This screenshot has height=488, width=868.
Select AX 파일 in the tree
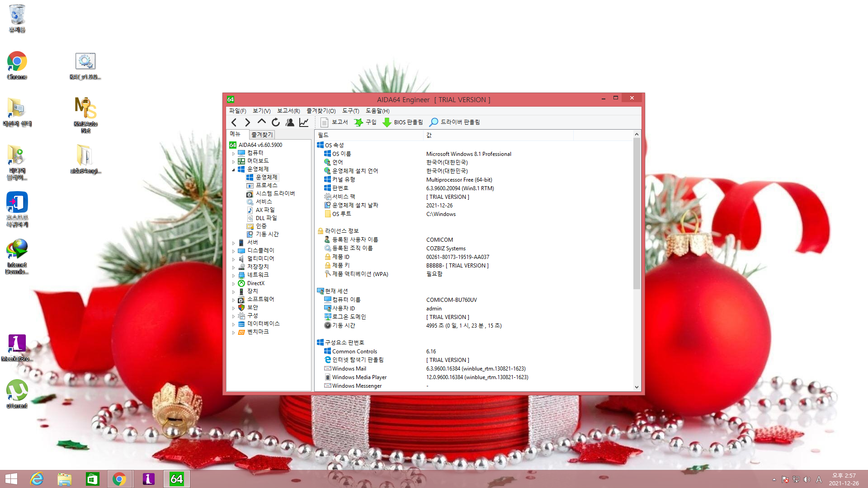260,210
